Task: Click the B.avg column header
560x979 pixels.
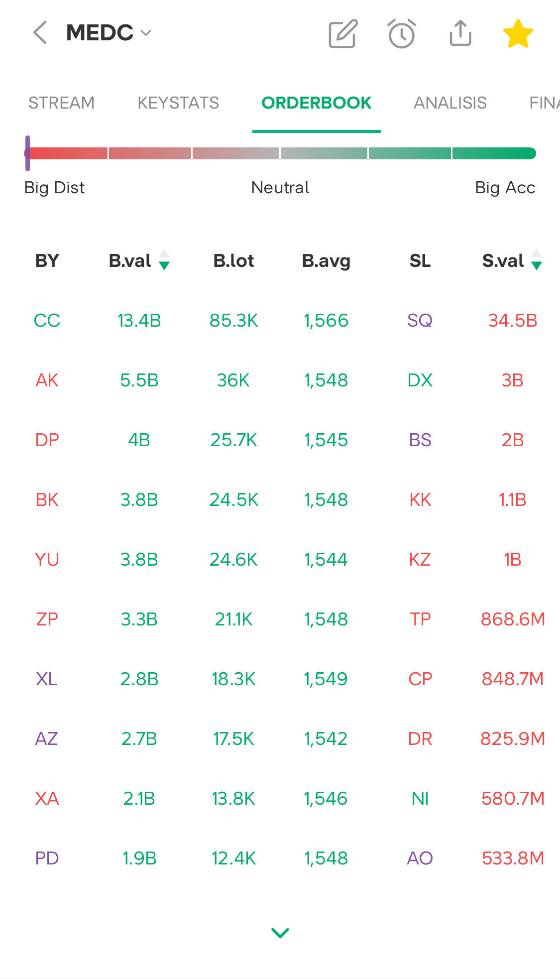Action: point(326,260)
